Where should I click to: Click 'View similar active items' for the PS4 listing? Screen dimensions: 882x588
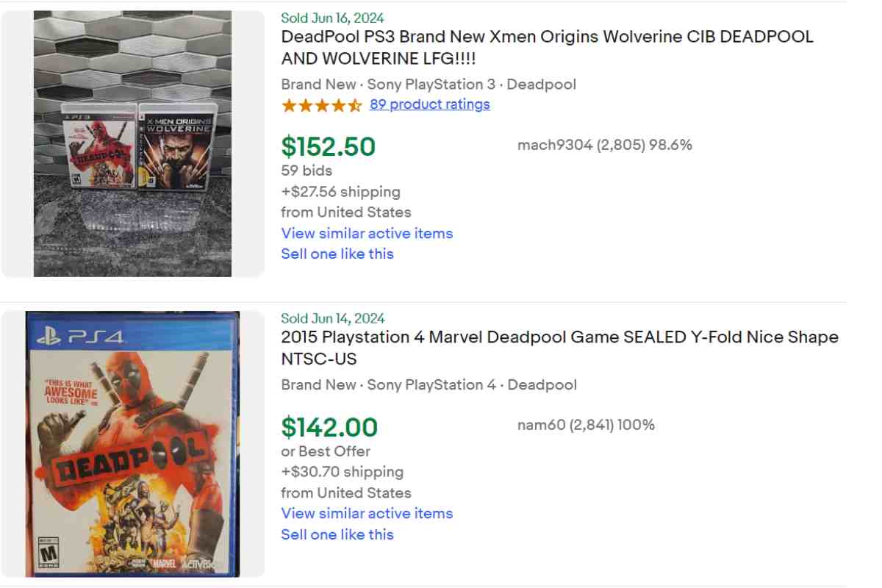(367, 513)
